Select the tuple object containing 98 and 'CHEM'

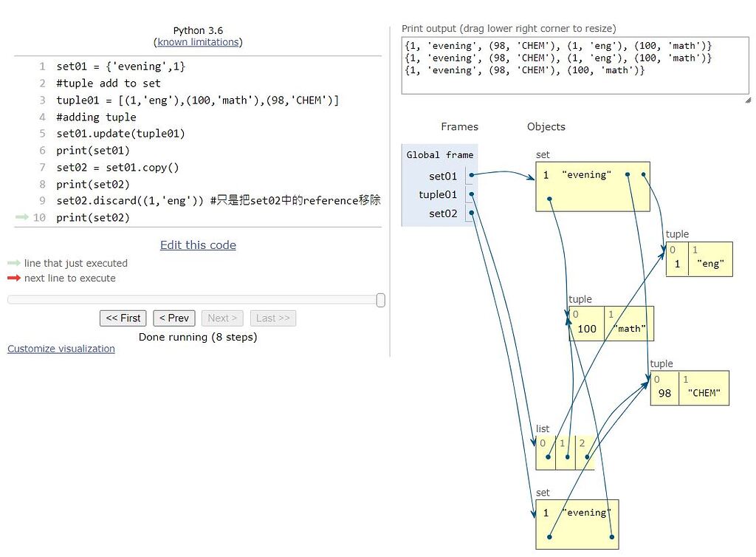coord(689,388)
